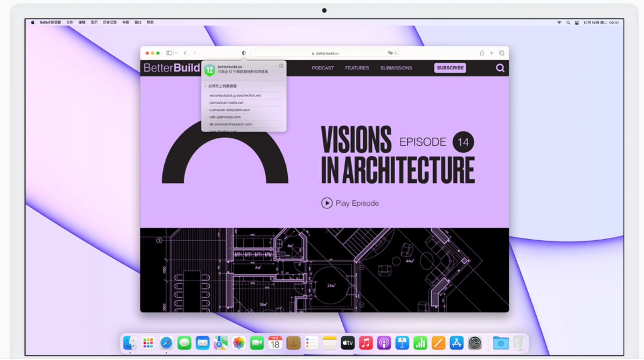Screen dimensions: 644x360
Task: Click the floor plan blueprint image
Action: pos(324,270)
